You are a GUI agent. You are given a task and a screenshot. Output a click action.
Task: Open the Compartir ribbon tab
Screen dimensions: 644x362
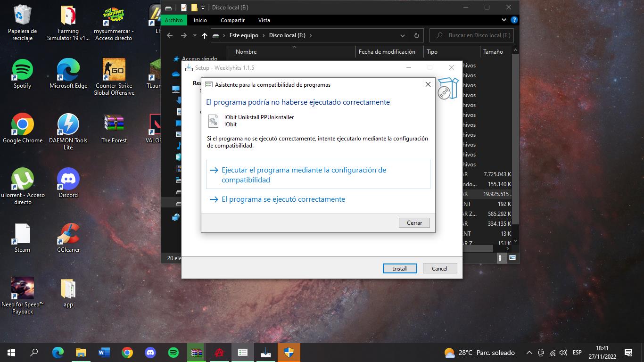click(x=232, y=20)
